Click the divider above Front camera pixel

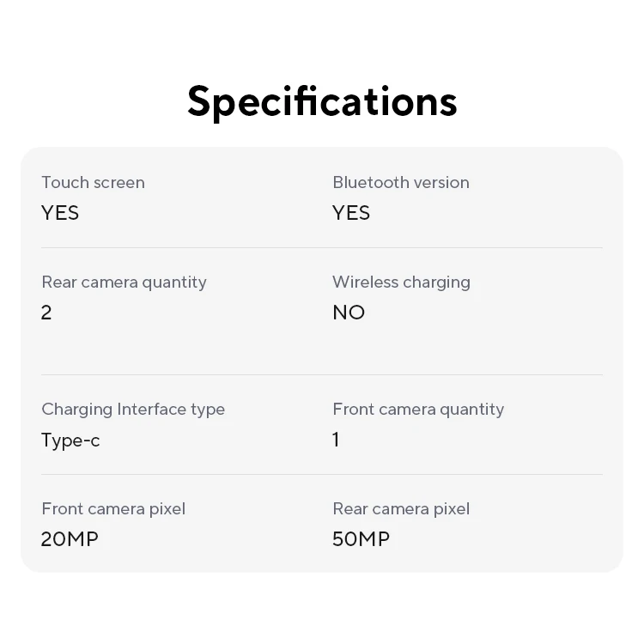[x=322, y=474]
